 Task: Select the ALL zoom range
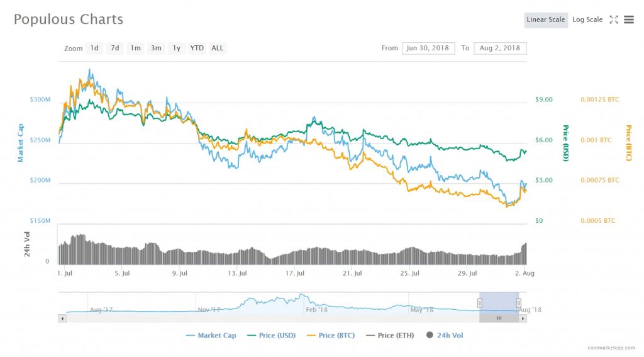[217, 48]
